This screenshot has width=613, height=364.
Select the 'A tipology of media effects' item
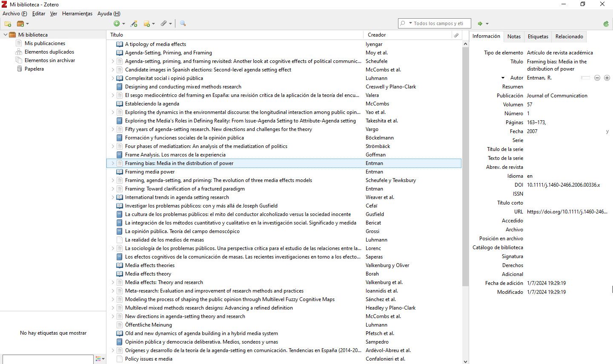[x=284, y=44]
